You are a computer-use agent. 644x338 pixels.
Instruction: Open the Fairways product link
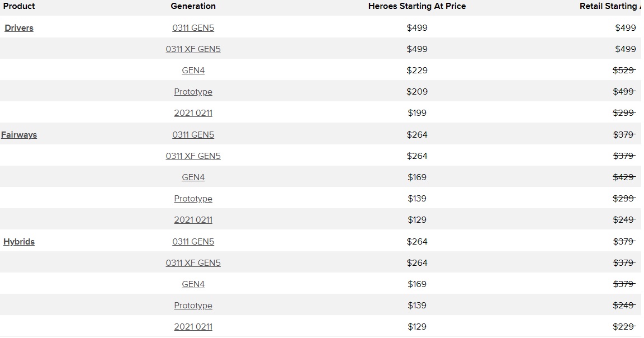pyautogui.click(x=19, y=135)
